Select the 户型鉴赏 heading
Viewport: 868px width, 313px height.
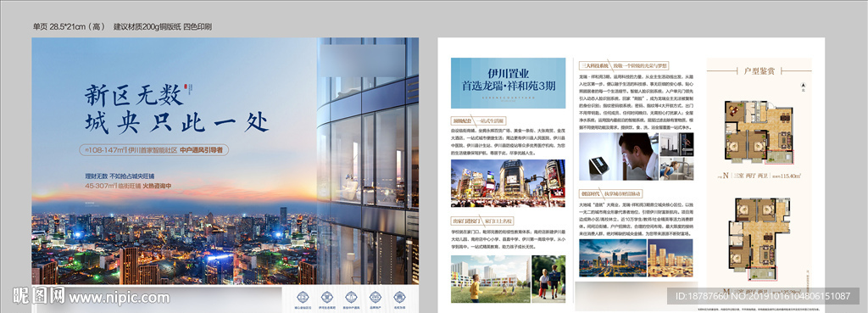(759, 71)
